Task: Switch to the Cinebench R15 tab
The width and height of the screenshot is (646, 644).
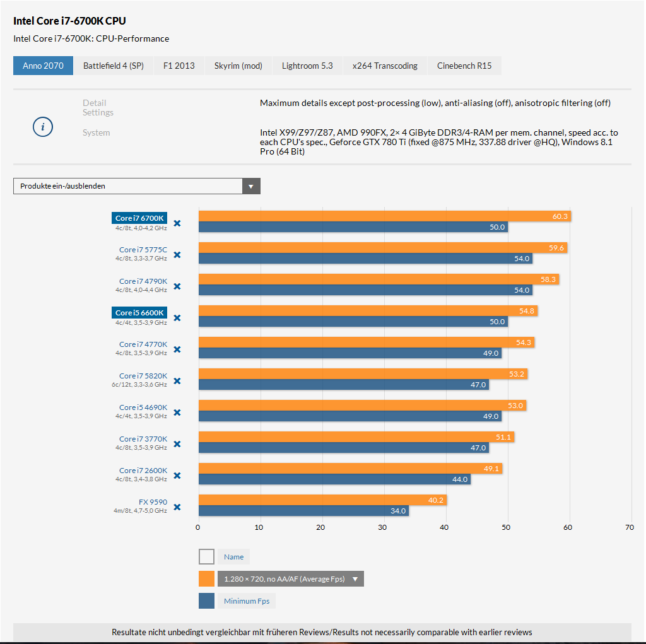Action: click(x=464, y=66)
